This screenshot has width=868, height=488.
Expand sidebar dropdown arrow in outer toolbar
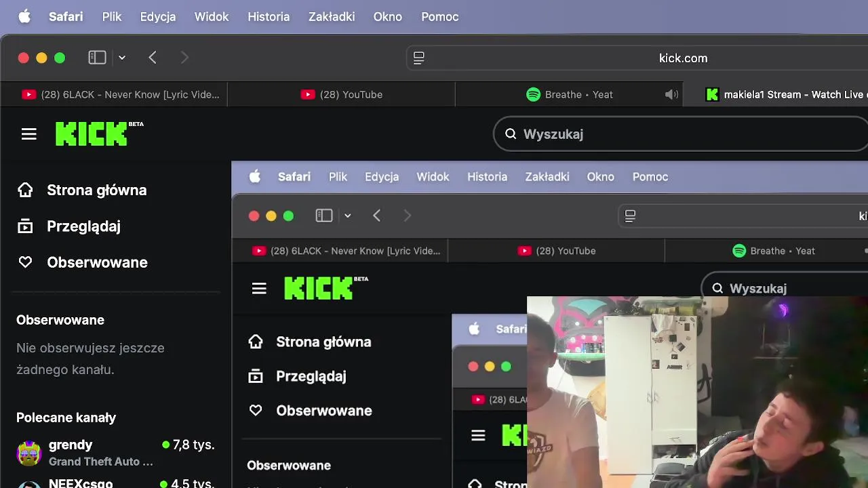click(x=122, y=58)
